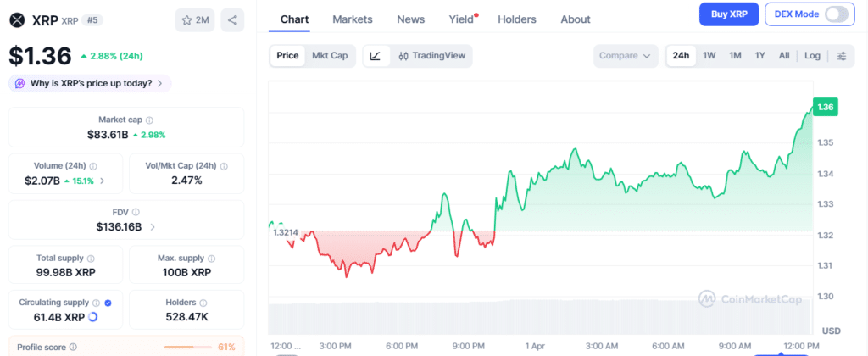
Task: Click the 61.4B XRP circulating supply value
Action: pos(59,317)
